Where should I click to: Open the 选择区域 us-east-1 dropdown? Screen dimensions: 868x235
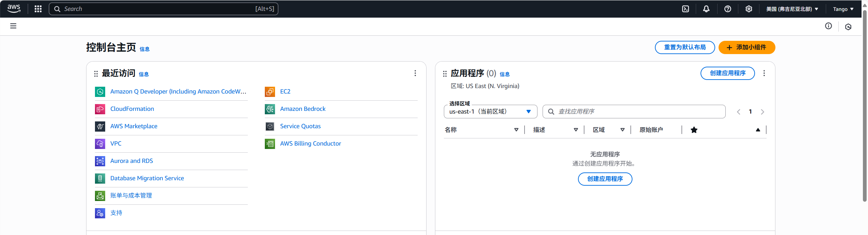491,112
